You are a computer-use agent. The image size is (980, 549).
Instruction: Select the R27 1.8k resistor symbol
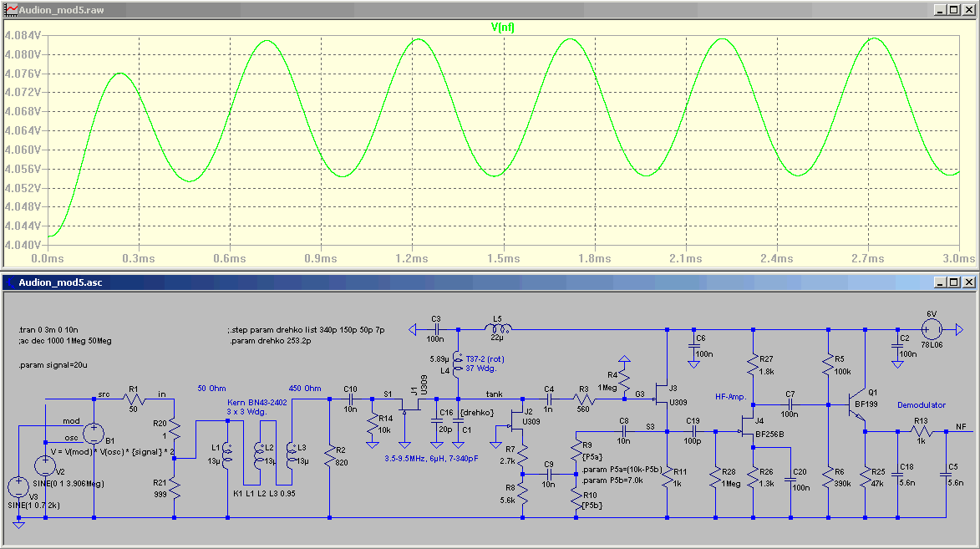(x=753, y=366)
